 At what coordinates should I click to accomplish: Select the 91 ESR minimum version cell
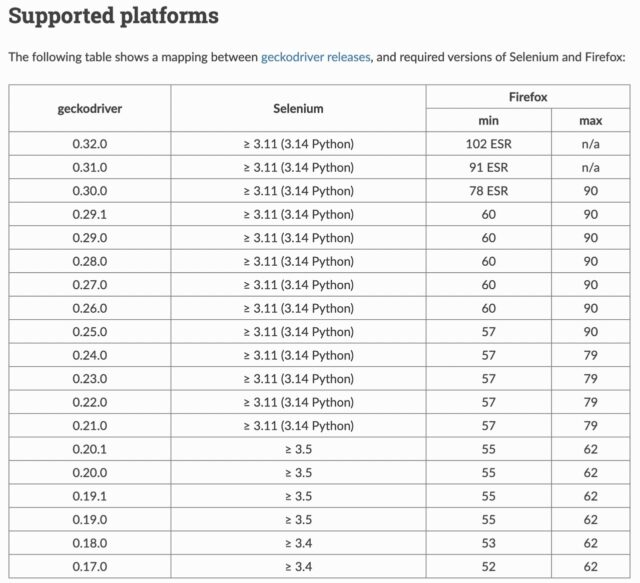tap(488, 167)
